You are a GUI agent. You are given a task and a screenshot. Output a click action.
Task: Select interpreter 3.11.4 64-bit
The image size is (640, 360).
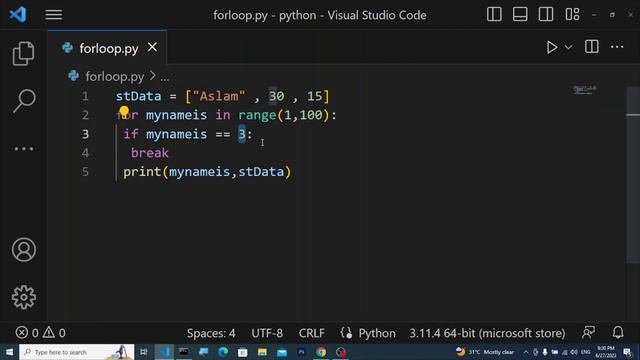click(x=487, y=333)
